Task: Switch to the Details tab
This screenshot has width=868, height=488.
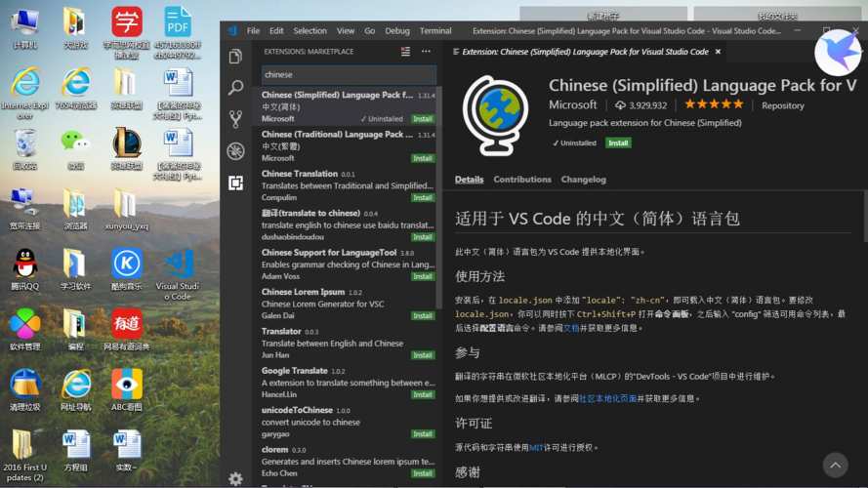Action: tap(469, 180)
